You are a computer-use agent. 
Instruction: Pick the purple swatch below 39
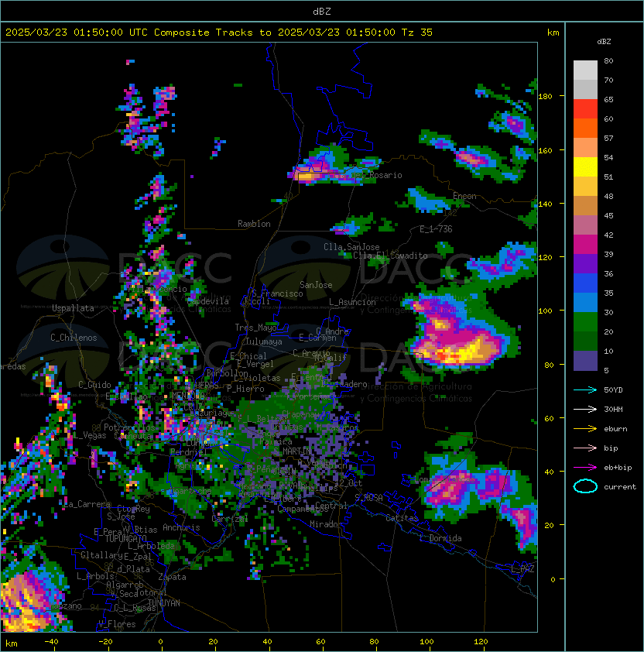coord(585,263)
